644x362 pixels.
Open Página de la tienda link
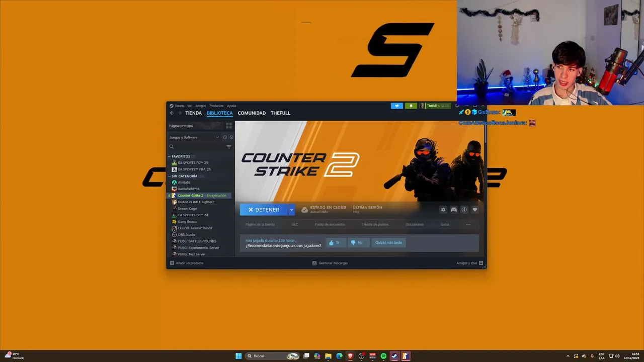click(260, 224)
